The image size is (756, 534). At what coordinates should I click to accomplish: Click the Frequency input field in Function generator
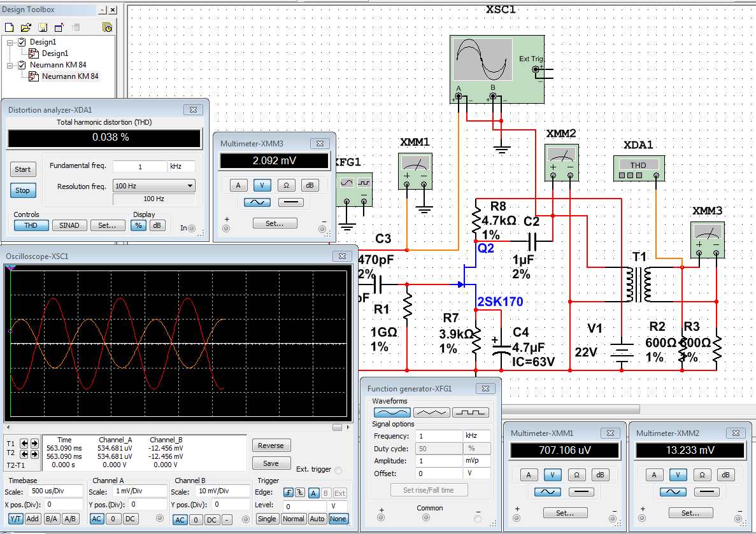[439, 436]
